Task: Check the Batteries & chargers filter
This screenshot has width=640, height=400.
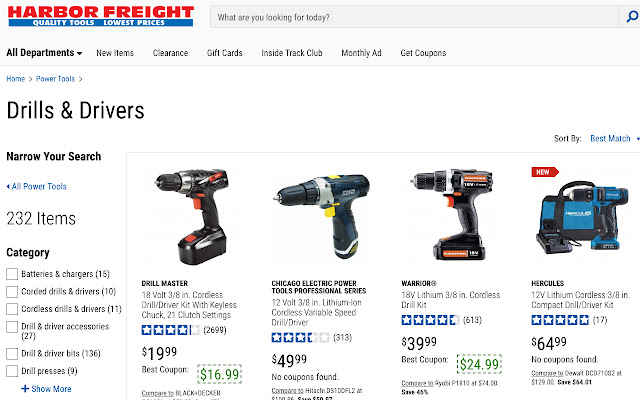Action: point(12,274)
